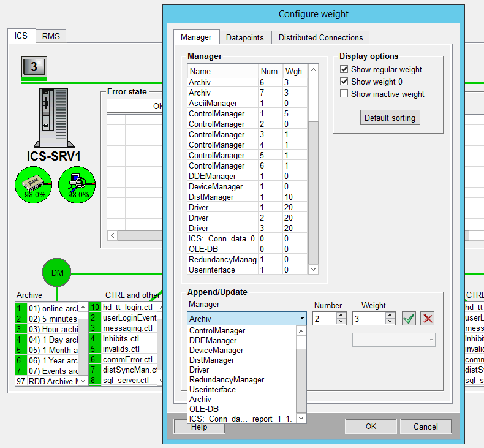The image size is (484, 448).
Task: Click the Cancel button
Action: click(x=425, y=427)
